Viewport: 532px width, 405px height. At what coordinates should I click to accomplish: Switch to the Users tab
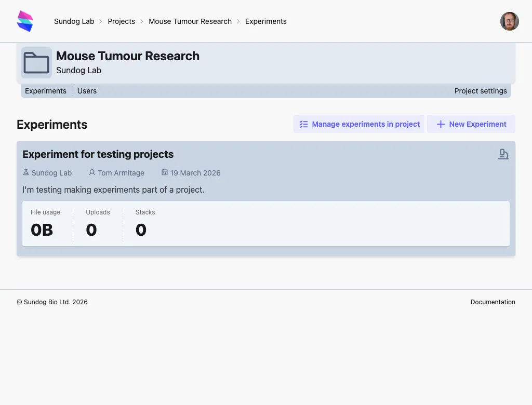tap(87, 91)
